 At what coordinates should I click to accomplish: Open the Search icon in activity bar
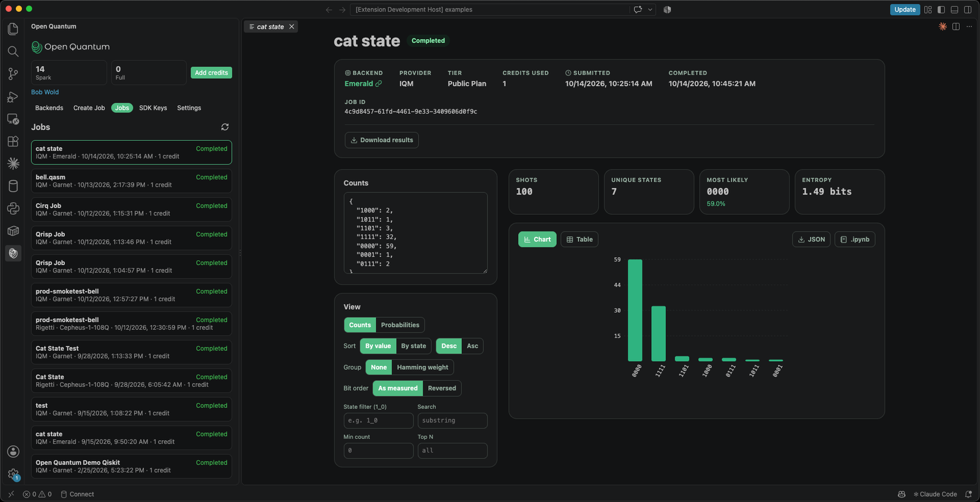coord(13,51)
